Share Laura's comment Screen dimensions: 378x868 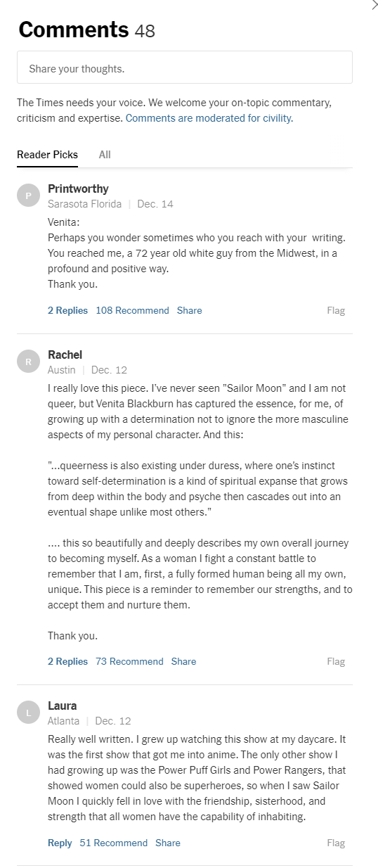pyautogui.click(x=168, y=843)
